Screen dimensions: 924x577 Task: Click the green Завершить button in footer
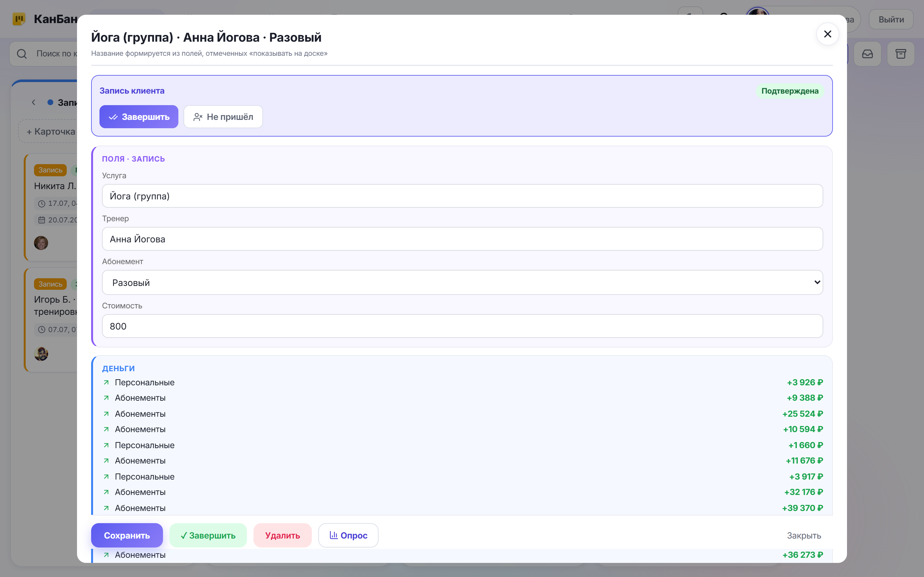tap(208, 535)
